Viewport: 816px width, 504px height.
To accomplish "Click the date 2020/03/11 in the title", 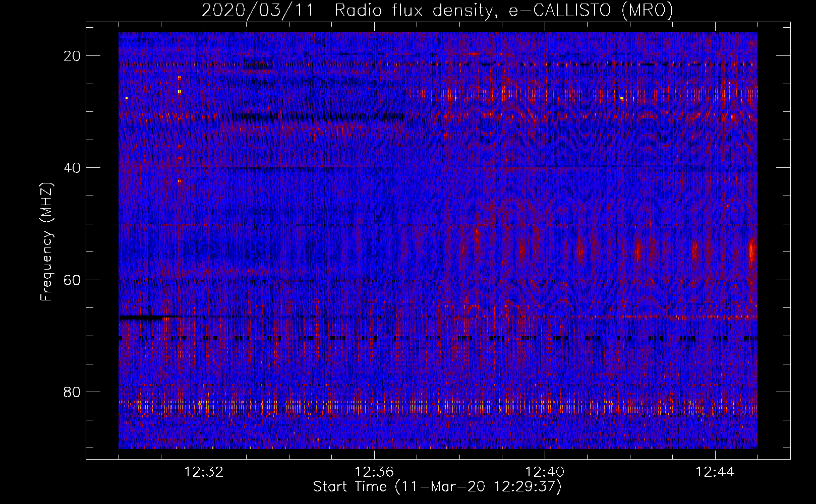I will pyautogui.click(x=257, y=10).
